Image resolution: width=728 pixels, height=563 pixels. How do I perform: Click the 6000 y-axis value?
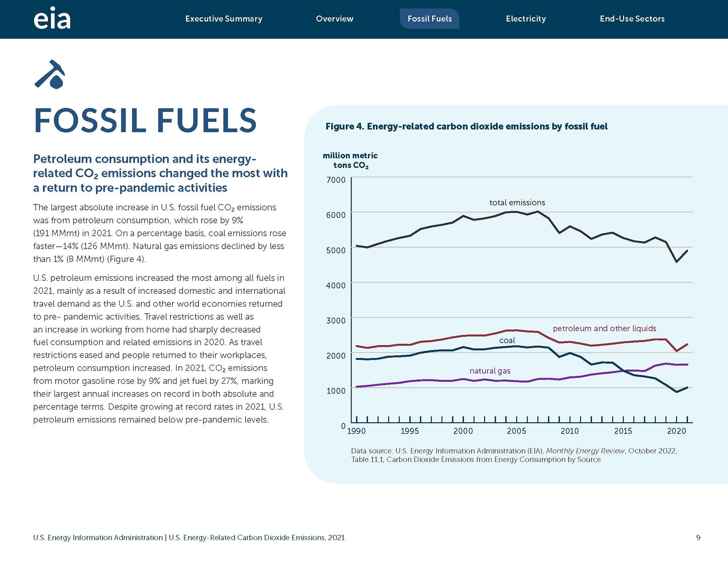[336, 215]
